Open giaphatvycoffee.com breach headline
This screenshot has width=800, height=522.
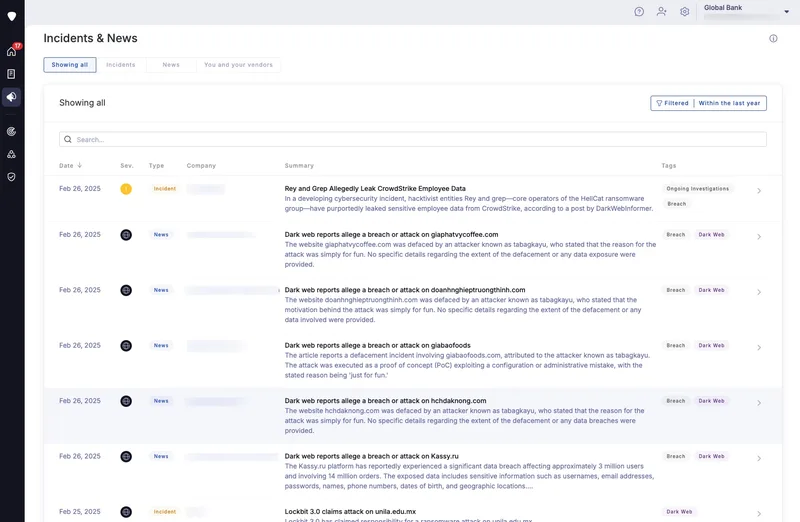tap(391, 235)
